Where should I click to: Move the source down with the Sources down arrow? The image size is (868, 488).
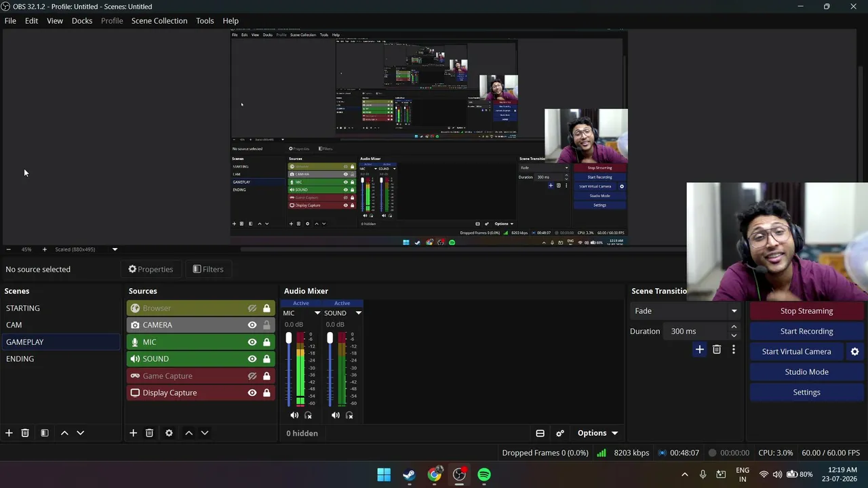click(204, 433)
